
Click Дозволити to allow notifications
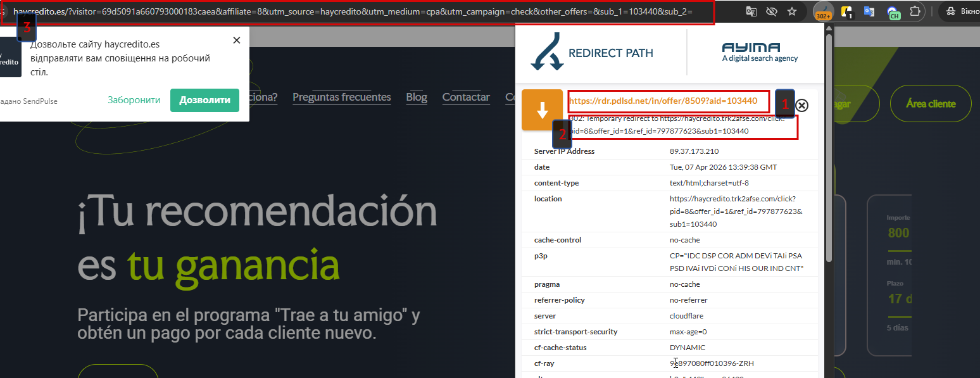(x=204, y=100)
